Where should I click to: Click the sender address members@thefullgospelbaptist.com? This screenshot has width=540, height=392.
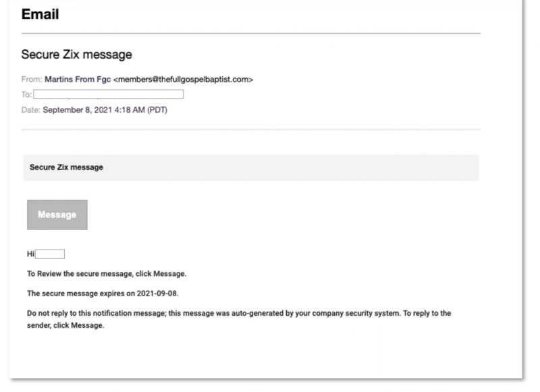(x=183, y=80)
